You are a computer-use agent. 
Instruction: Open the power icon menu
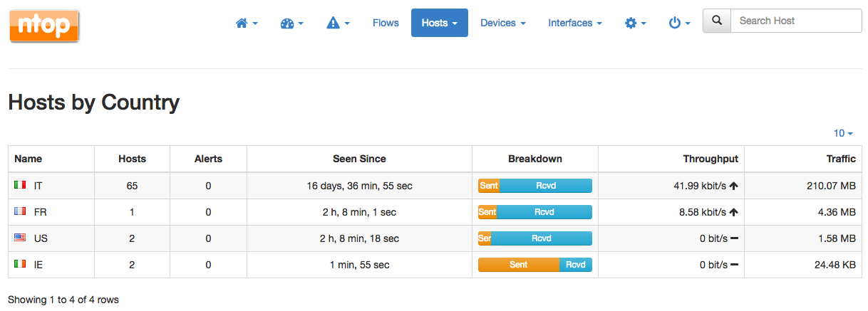point(679,23)
